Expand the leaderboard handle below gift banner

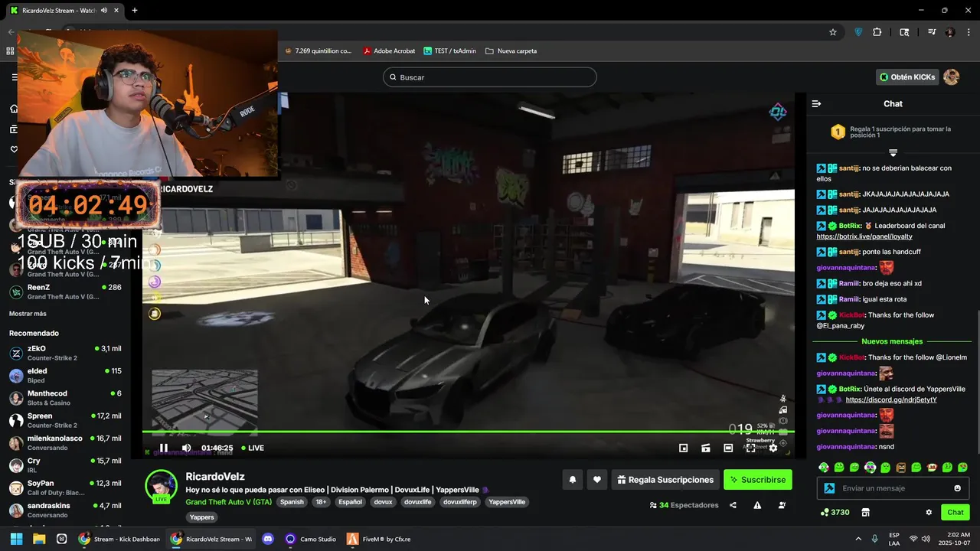(893, 153)
